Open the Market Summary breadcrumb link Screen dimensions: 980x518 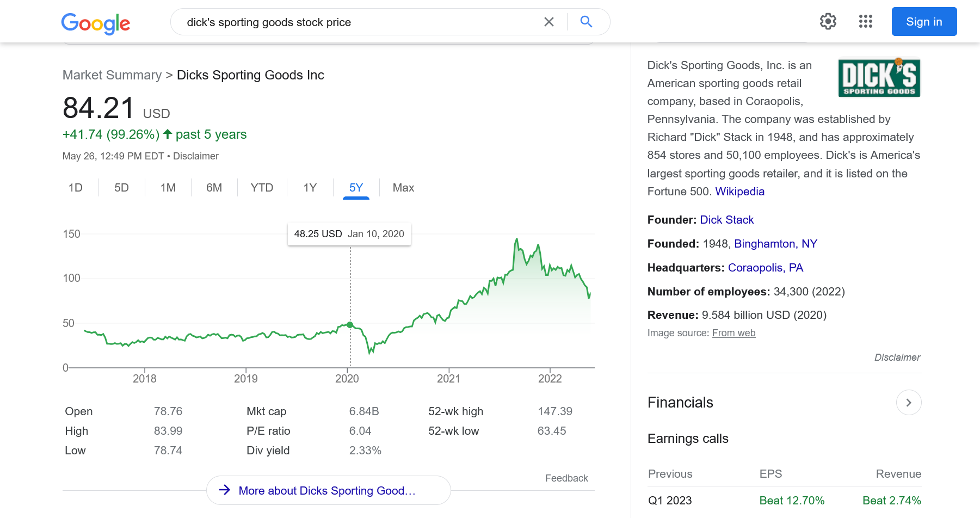point(112,75)
